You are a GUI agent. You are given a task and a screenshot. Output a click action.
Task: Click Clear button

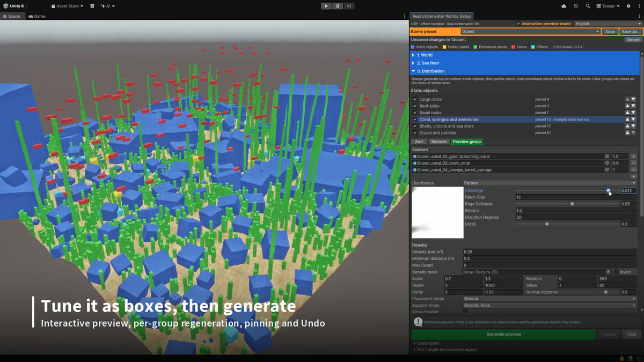point(632,334)
